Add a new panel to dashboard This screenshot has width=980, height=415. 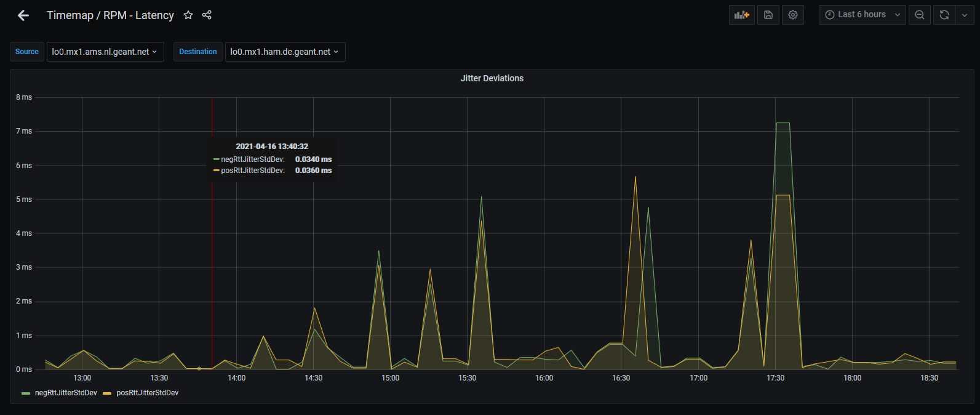coord(742,15)
